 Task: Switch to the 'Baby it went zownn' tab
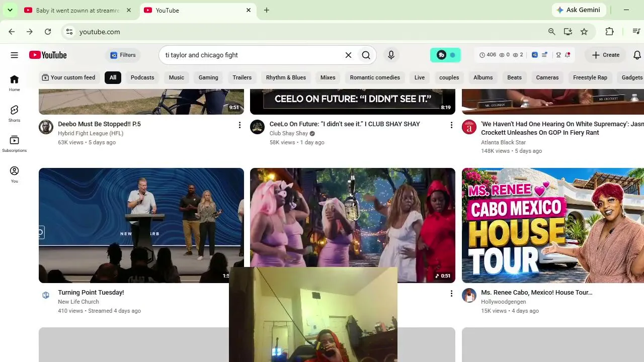click(77, 10)
